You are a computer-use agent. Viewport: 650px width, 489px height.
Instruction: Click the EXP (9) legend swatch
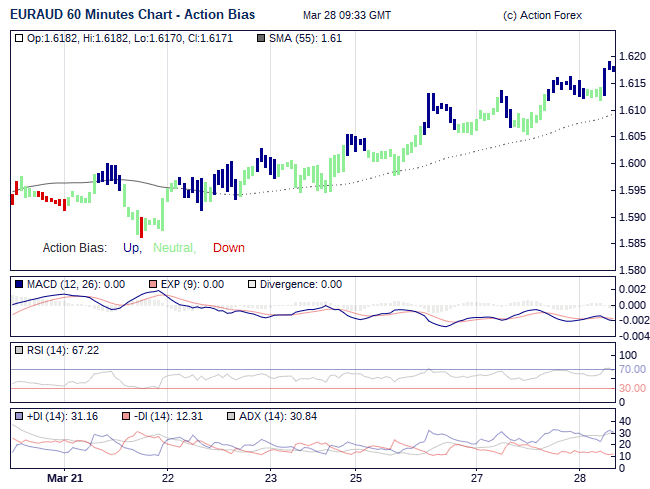click(153, 284)
